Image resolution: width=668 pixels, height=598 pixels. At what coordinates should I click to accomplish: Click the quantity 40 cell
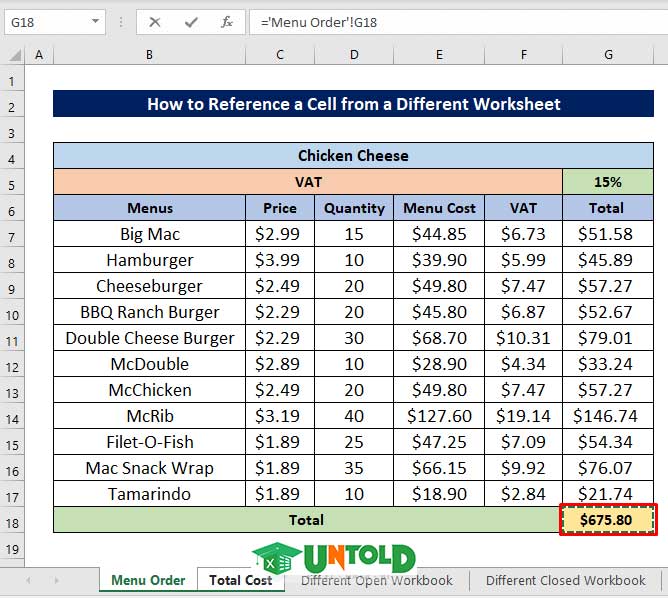coord(354,416)
